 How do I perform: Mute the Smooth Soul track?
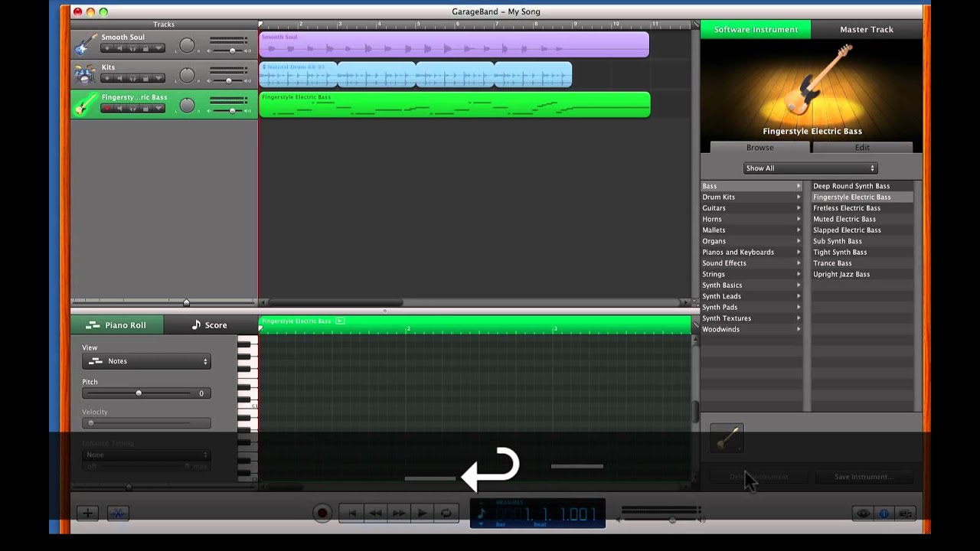click(x=119, y=48)
